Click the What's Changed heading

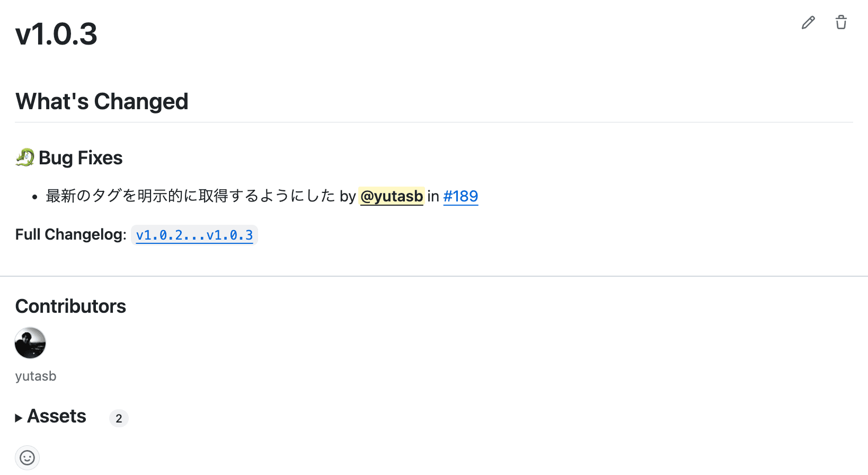click(101, 101)
